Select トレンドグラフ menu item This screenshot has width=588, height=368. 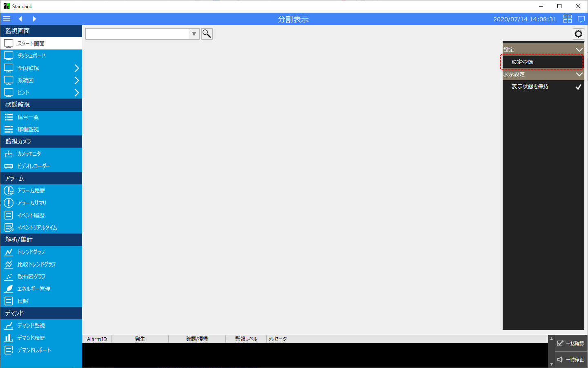pyautogui.click(x=31, y=252)
